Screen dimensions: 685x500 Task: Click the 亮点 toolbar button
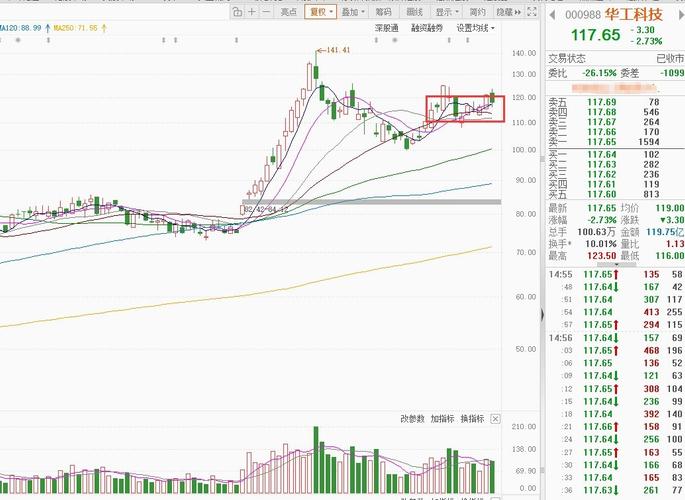point(288,12)
